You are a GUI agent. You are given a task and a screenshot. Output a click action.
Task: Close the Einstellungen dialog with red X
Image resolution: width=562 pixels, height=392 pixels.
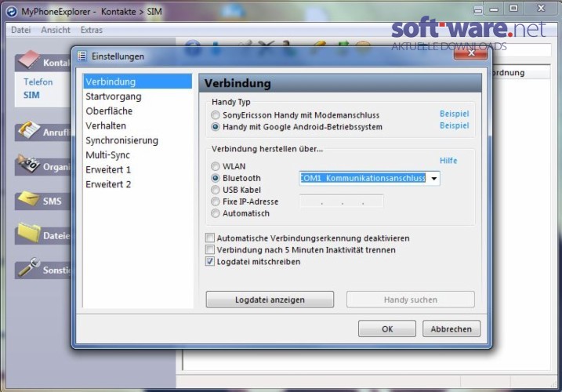coord(471,53)
